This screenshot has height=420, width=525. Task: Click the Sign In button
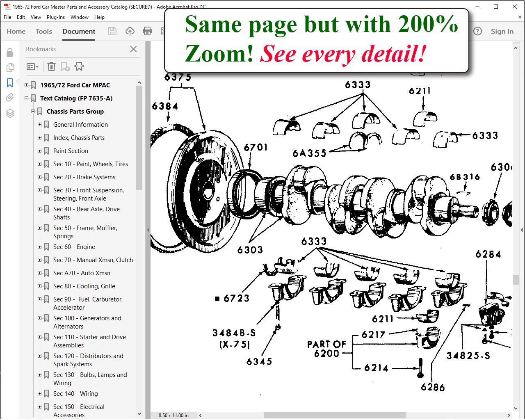[x=502, y=31]
